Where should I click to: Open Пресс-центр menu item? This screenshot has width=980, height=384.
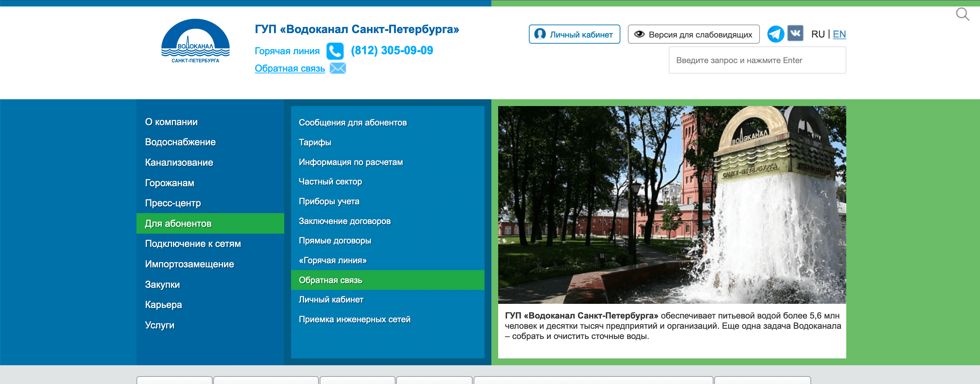(x=173, y=203)
